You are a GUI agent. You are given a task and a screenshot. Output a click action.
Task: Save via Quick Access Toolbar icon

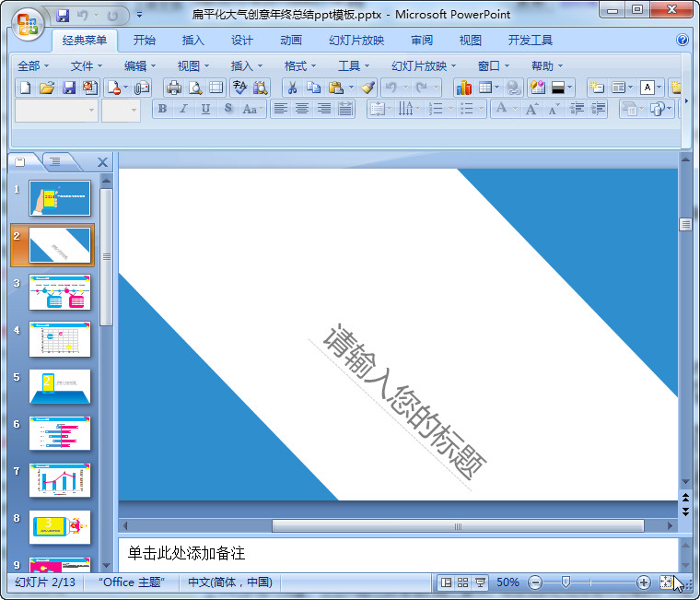pos(63,15)
